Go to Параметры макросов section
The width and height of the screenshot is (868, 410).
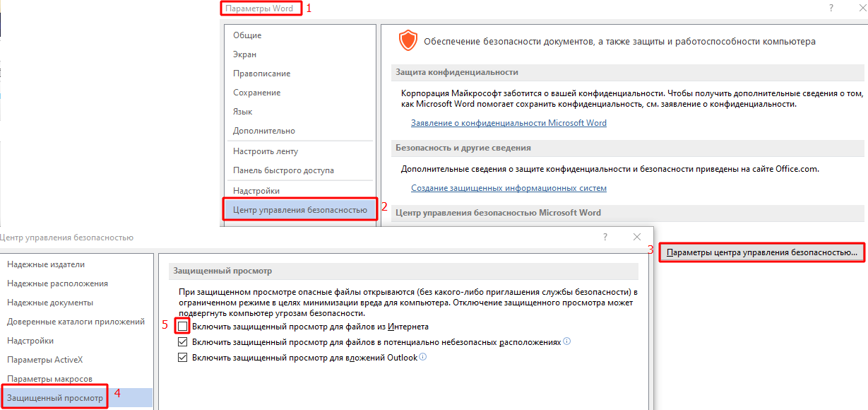coord(49,379)
